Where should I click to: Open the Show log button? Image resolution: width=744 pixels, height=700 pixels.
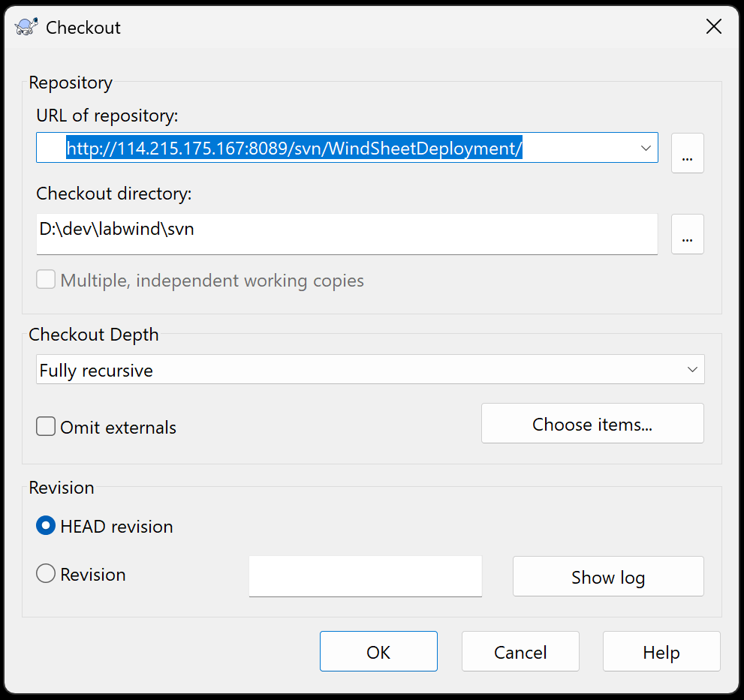pyautogui.click(x=608, y=576)
